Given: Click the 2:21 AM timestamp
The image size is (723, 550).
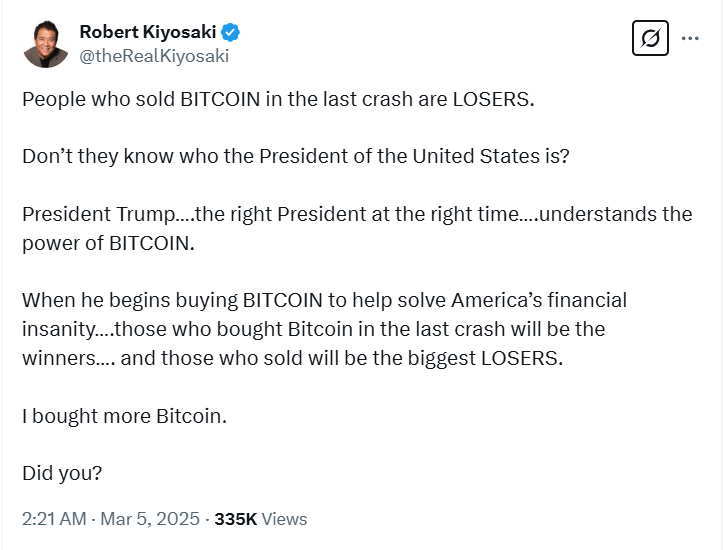Looking at the screenshot, I should point(55,519).
